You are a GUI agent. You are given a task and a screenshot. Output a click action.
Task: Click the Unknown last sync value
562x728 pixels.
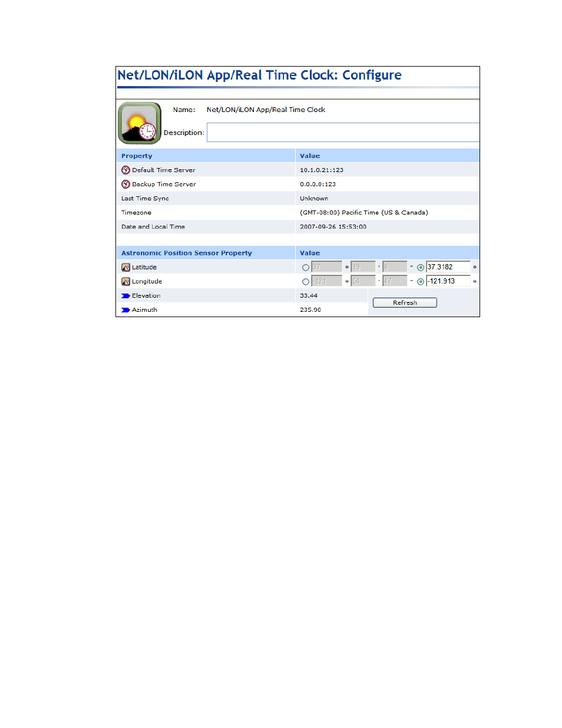pos(314,199)
